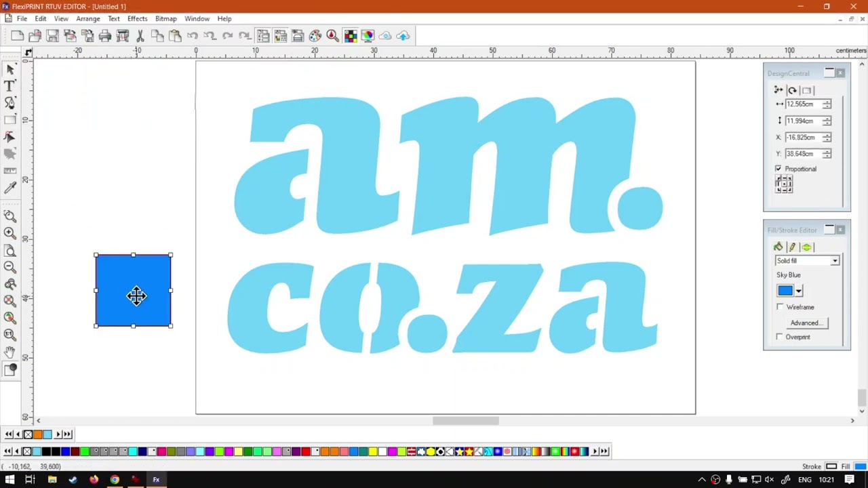Click the Sky Blue fill color swatch
The image size is (868, 488).
coord(785,291)
